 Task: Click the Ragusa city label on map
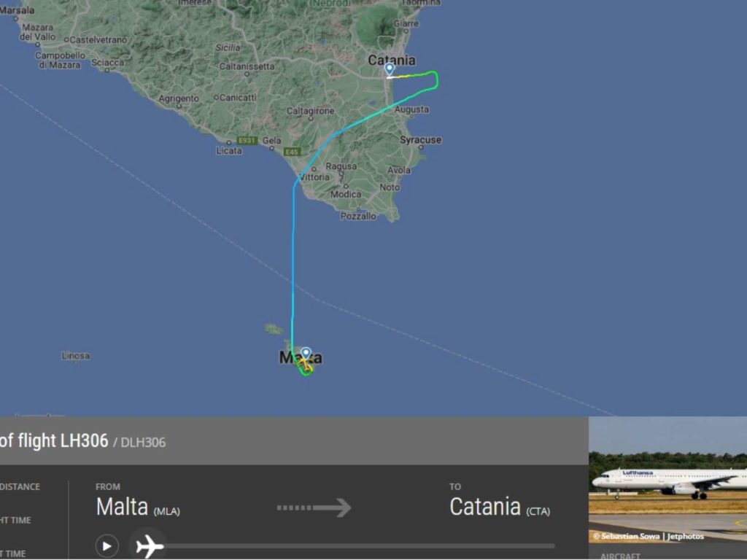click(x=341, y=166)
